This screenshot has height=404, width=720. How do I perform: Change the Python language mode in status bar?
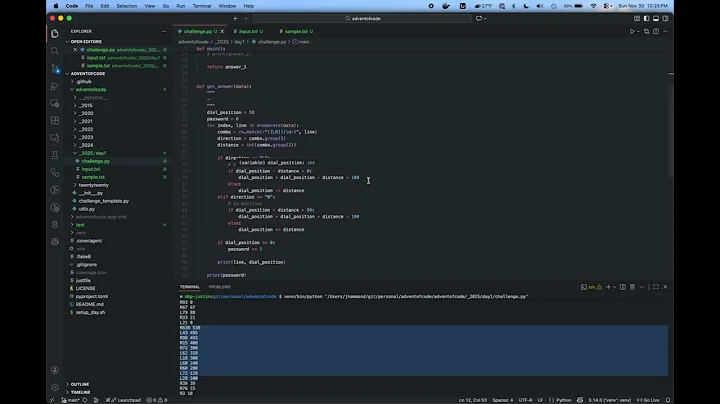tap(563, 400)
